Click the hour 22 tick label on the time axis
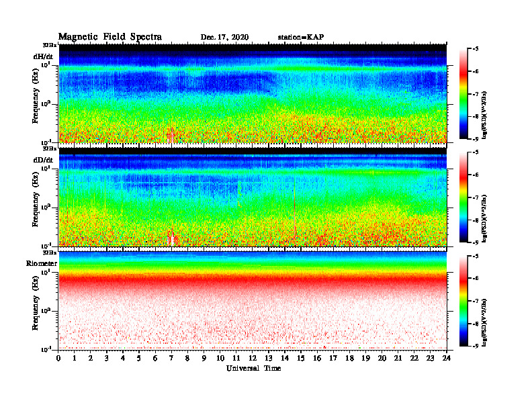This screenshot has width=532, height=411. click(x=414, y=359)
